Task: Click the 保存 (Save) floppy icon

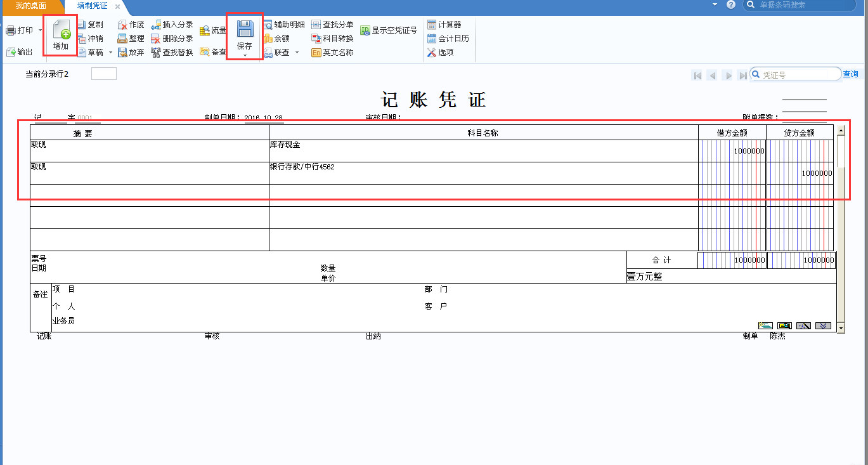Action: click(245, 29)
